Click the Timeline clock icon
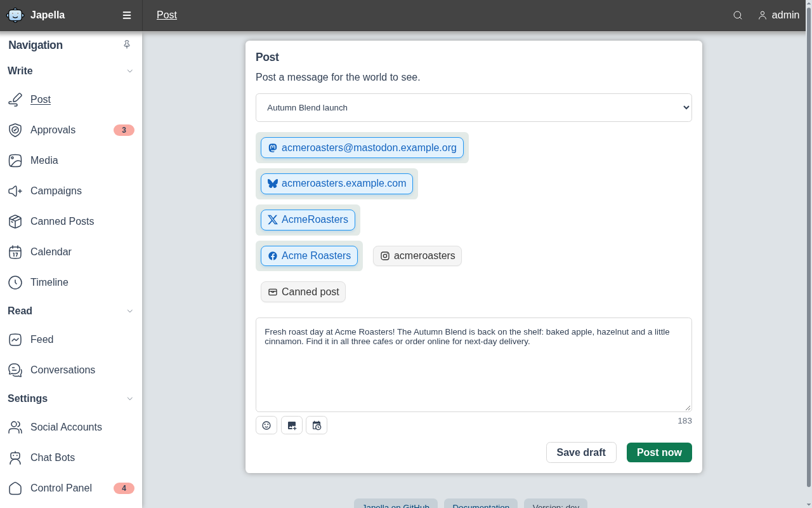Image resolution: width=812 pixels, height=508 pixels. click(15, 283)
